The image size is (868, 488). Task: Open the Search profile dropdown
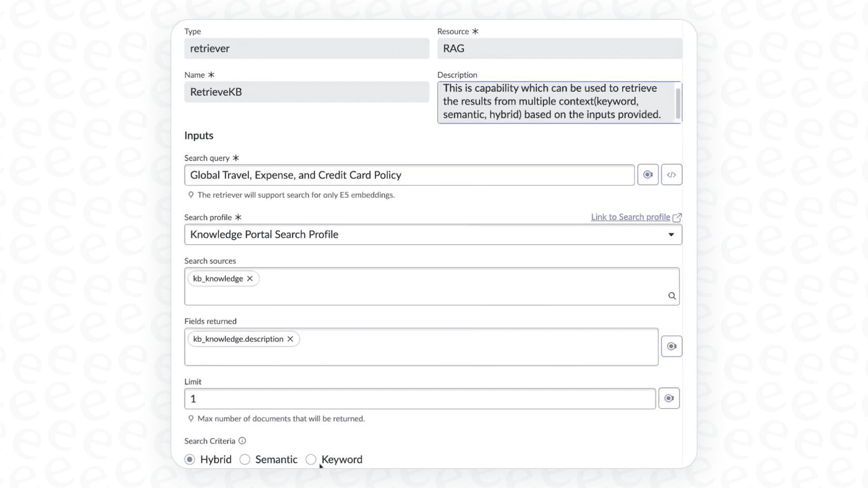click(x=671, y=234)
